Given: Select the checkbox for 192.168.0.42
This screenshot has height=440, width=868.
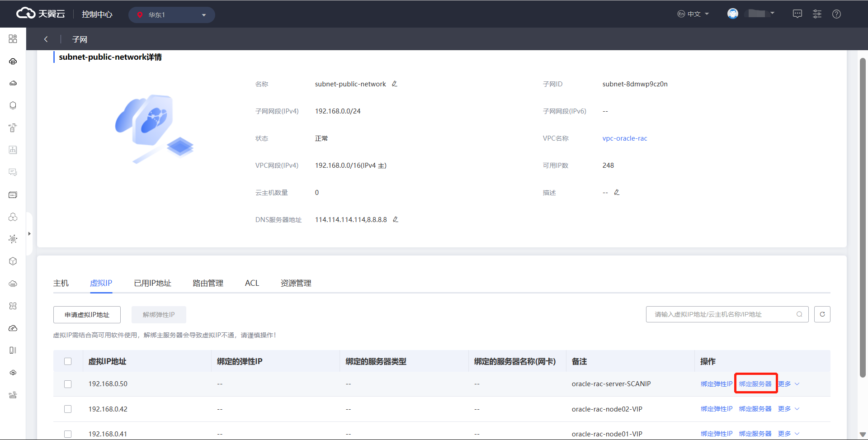Looking at the screenshot, I should click(x=68, y=409).
